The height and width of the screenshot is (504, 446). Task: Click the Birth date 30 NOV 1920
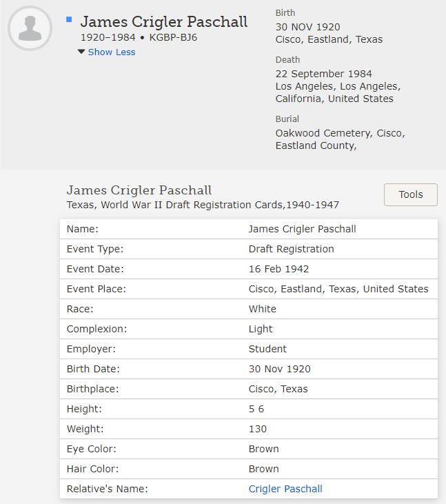(x=307, y=27)
